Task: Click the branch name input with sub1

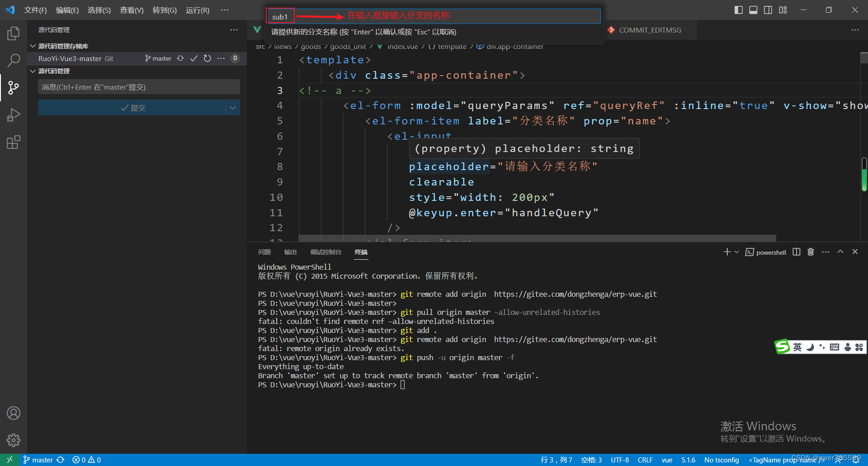Action: (x=434, y=16)
